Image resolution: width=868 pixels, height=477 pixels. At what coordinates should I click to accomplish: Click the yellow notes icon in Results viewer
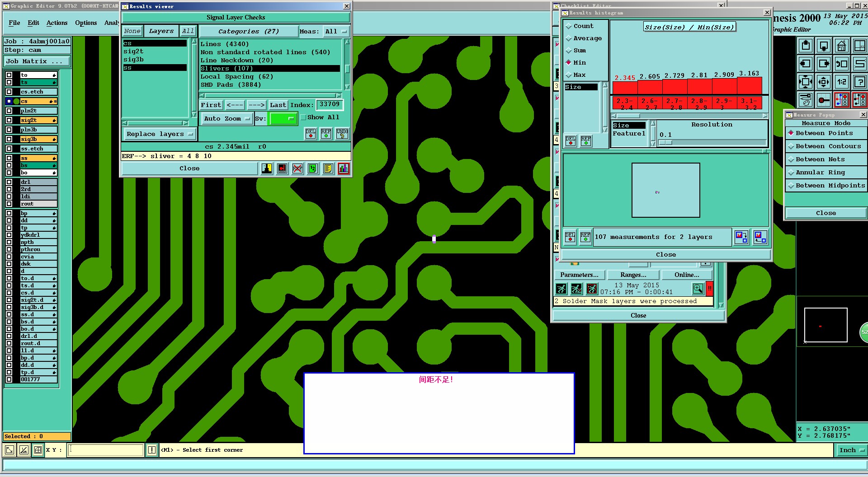(x=328, y=168)
